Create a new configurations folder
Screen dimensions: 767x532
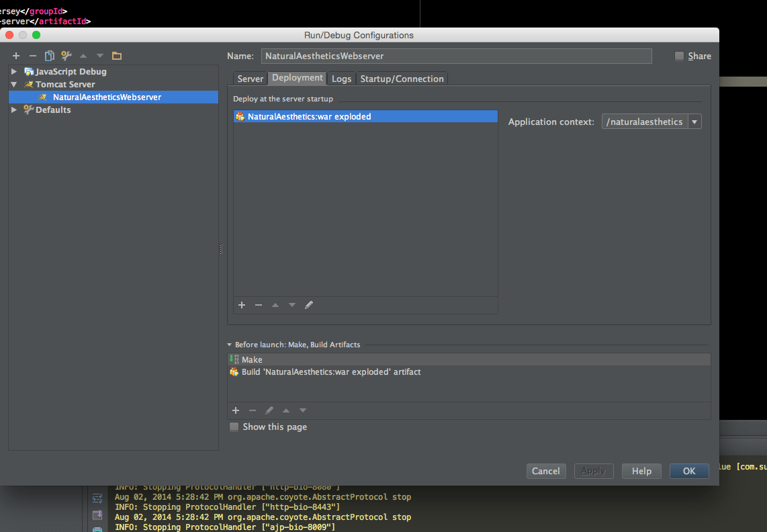point(116,56)
